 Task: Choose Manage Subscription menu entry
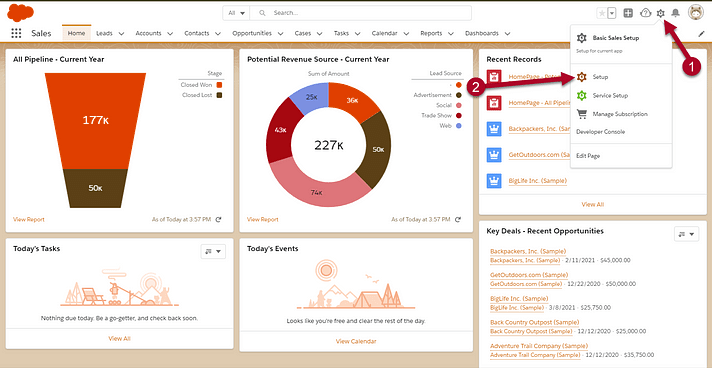(x=620, y=114)
